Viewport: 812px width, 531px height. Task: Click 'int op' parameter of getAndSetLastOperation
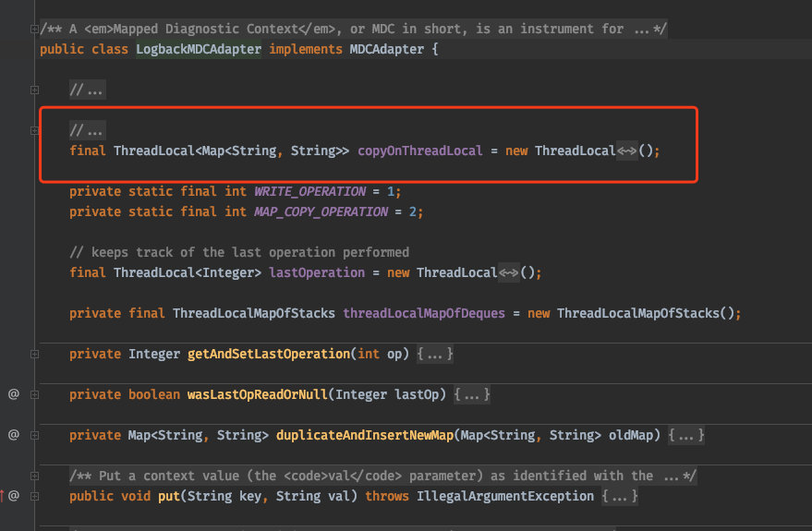point(380,354)
